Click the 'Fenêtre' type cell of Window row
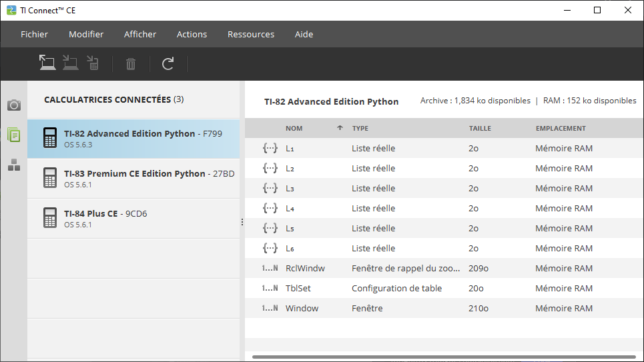 pos(367,308)
